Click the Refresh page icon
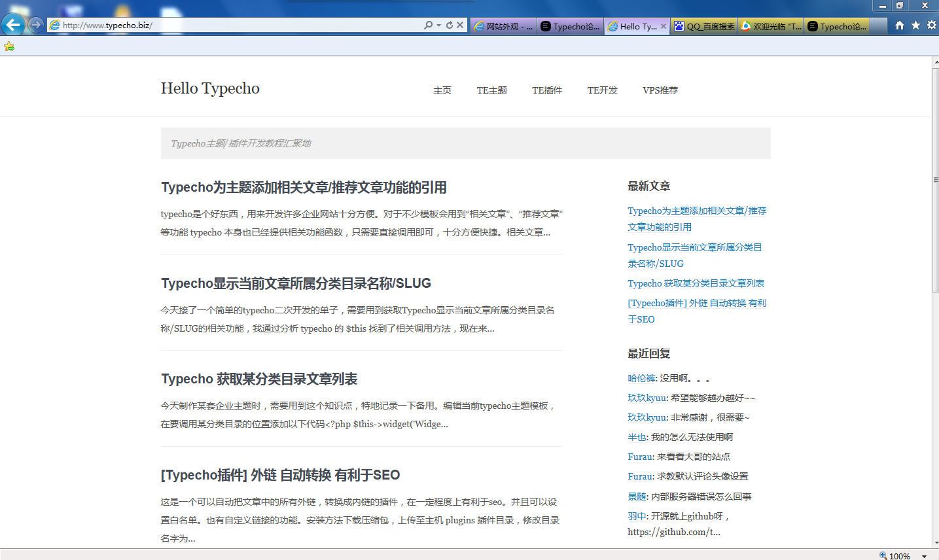 450,25
